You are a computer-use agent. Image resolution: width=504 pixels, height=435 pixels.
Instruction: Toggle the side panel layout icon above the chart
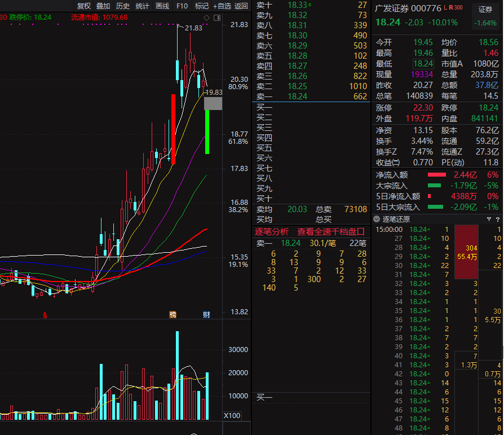point(217,17)
